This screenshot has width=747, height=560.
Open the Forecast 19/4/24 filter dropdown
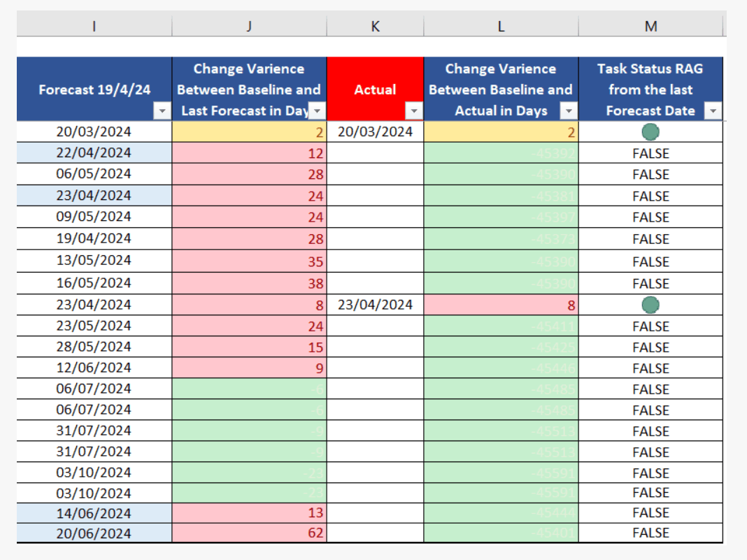162,111
